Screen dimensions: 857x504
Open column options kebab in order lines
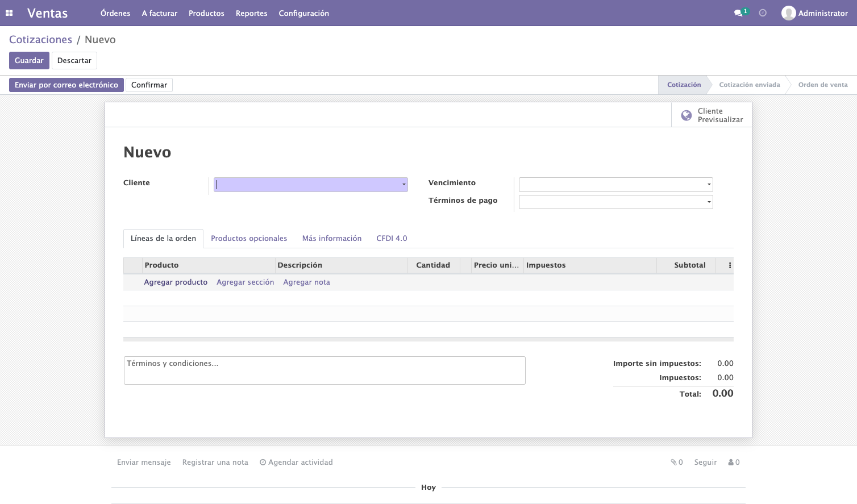730,265
